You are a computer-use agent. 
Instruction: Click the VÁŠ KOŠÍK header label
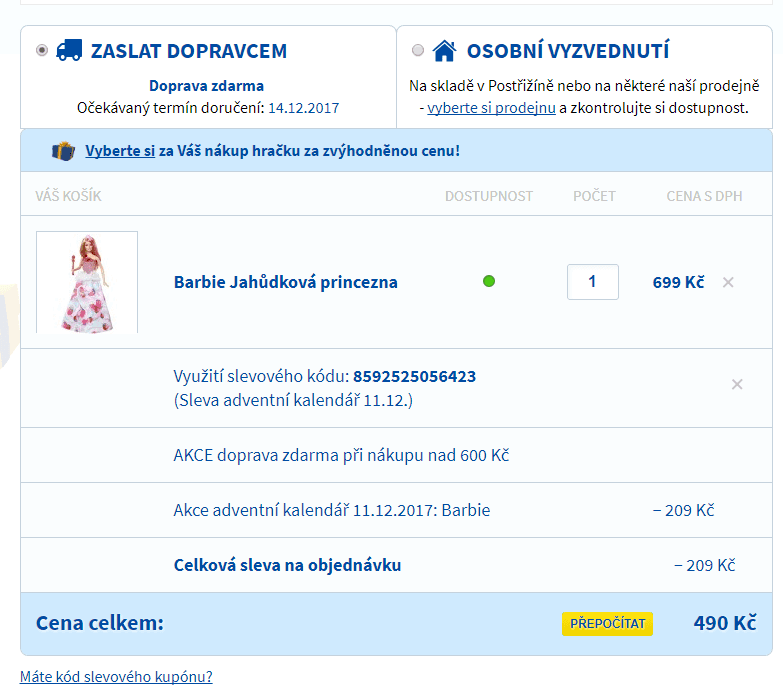tap(68, 196)
